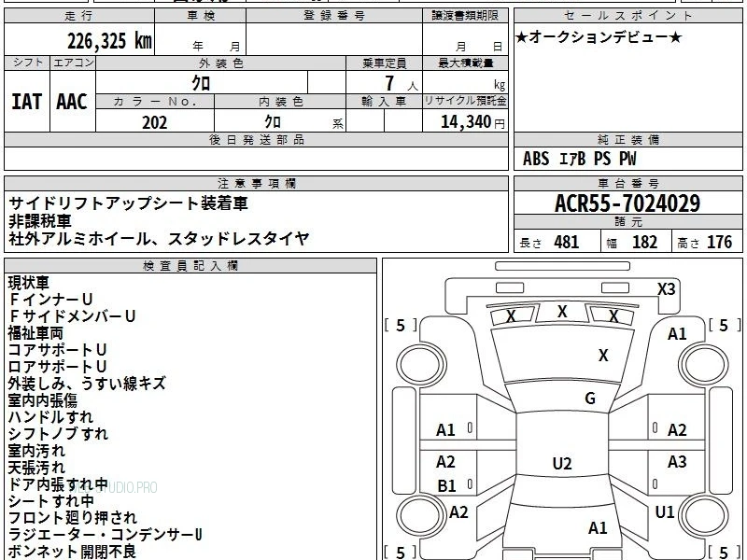This screenshot has width=747, height=560.
Task: Click the ドア内張すれ中 note line
Action: (58, 483)
